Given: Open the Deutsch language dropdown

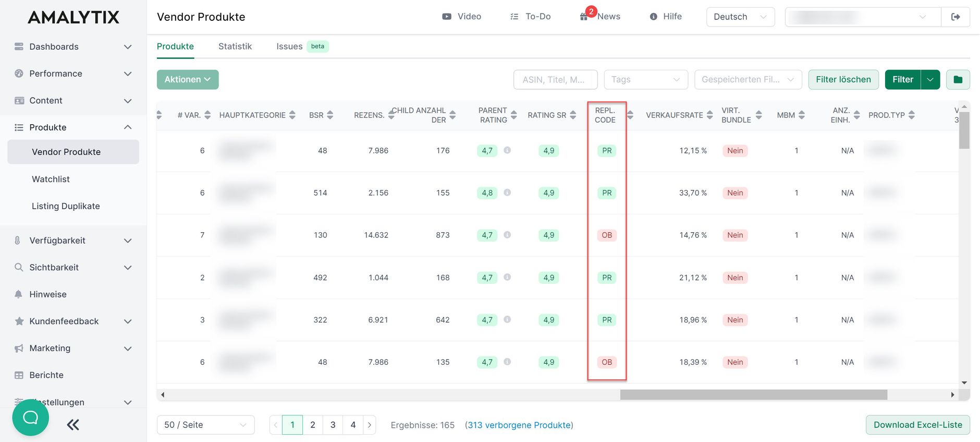Looking at the screenshot, I should 740,17.
